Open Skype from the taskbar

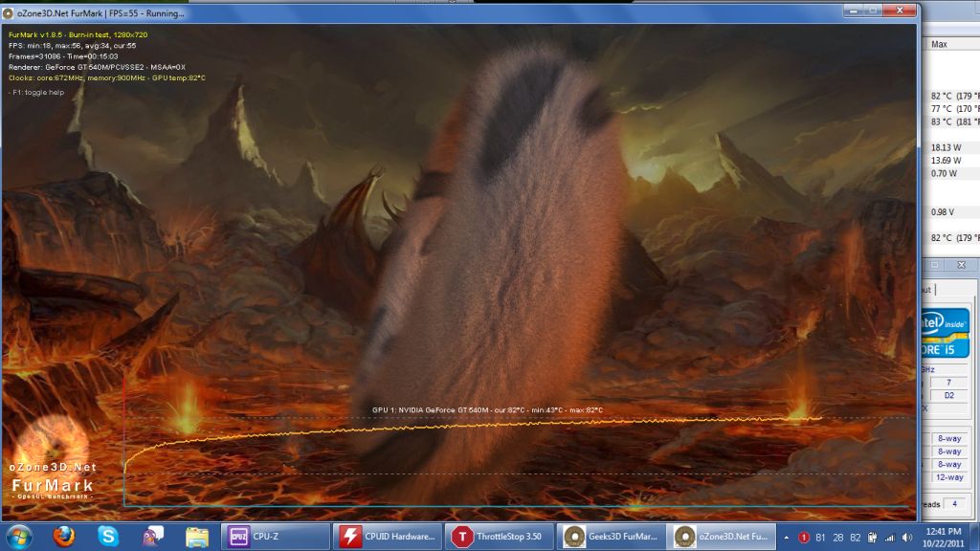[107, 536]
